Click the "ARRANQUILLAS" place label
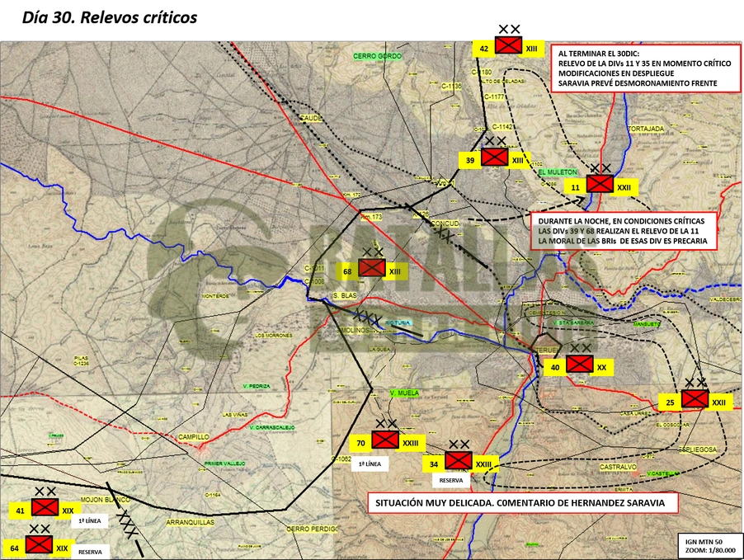 tap(191, 522)
